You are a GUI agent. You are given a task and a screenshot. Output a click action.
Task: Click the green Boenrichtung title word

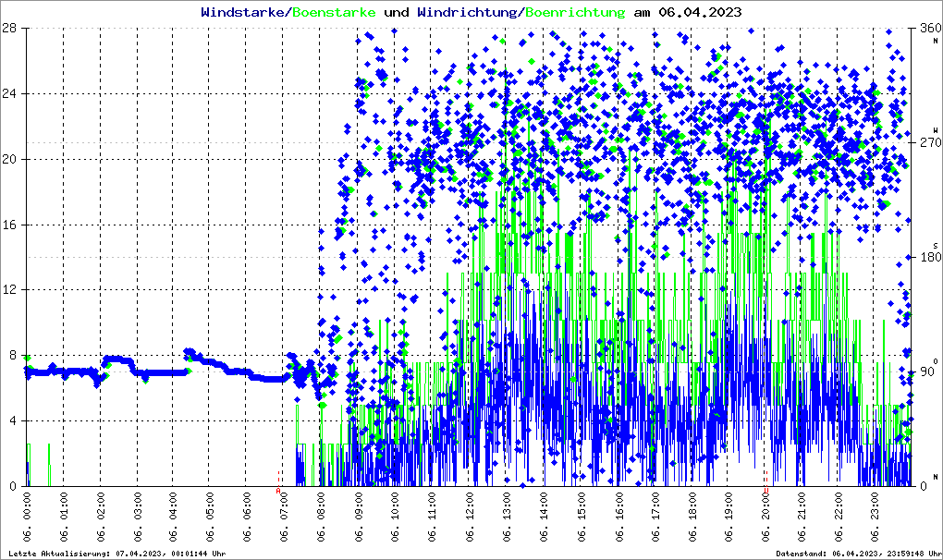[x=575, y=12]
